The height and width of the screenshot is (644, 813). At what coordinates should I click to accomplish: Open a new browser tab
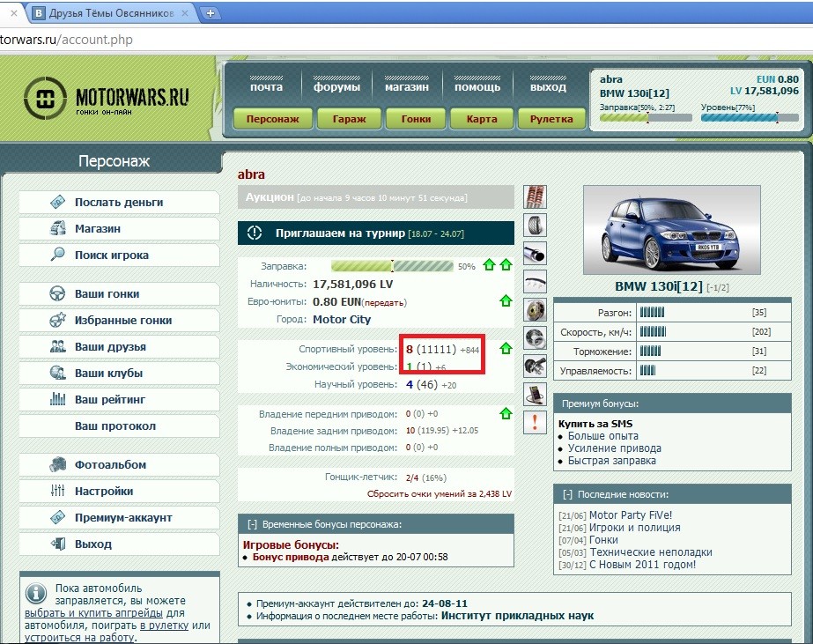point(210,13)
